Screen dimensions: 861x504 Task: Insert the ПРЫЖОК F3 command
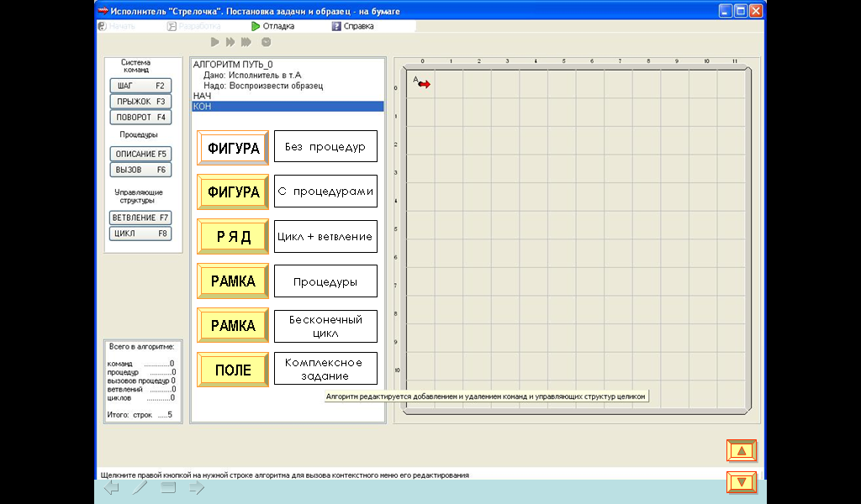coord(140,102)
